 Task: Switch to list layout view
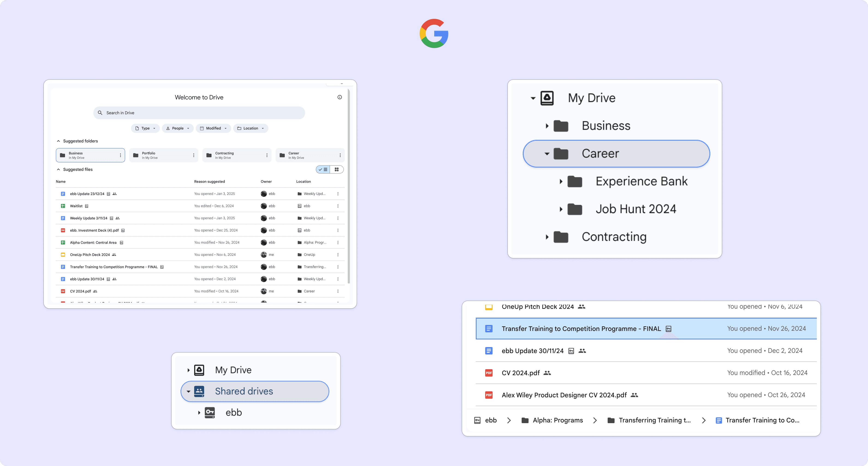323,169
